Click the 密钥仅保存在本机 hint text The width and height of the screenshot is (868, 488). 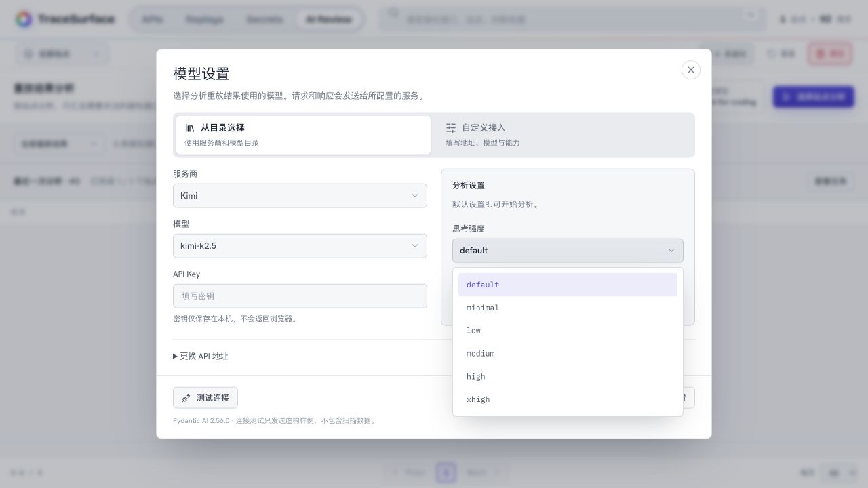[x=236, y=319]
